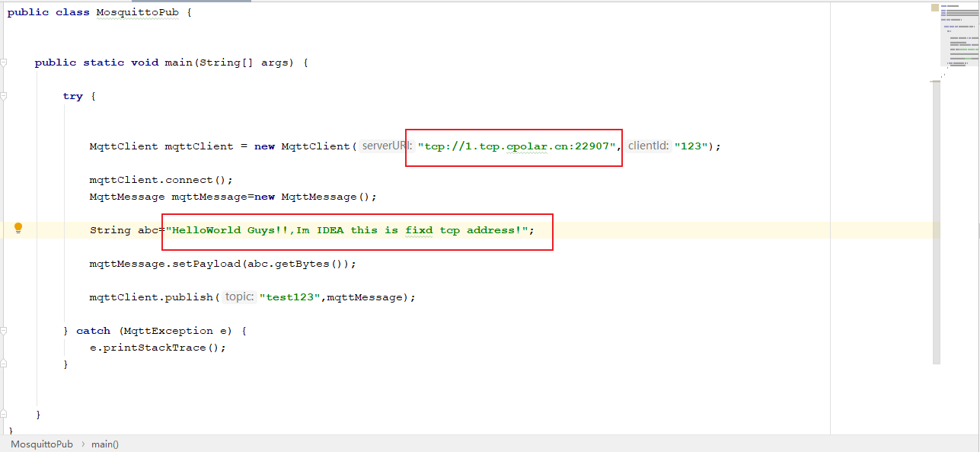Select MosquittoPub in the breadcrumb bar
Screen dimensions: 980x452
42,444
